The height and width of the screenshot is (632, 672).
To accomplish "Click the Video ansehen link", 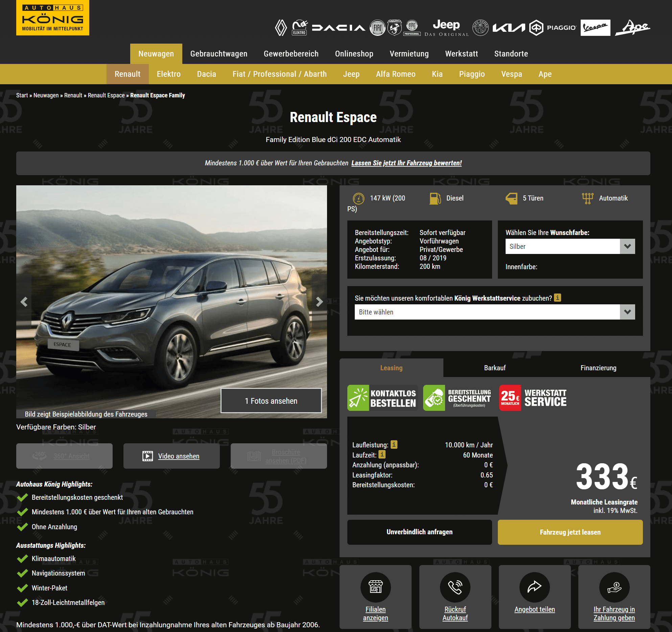I will coord(179,456).
